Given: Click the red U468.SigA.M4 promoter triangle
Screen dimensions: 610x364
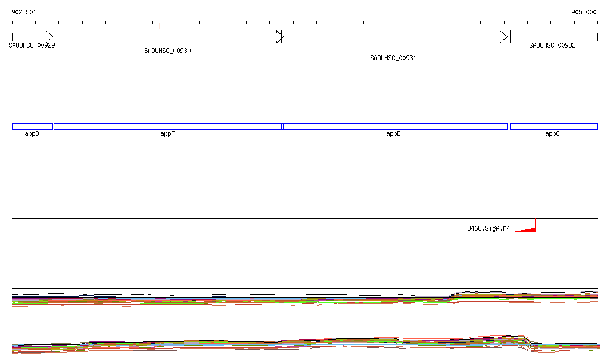Looking at the screenshot, I should point(528,228).
